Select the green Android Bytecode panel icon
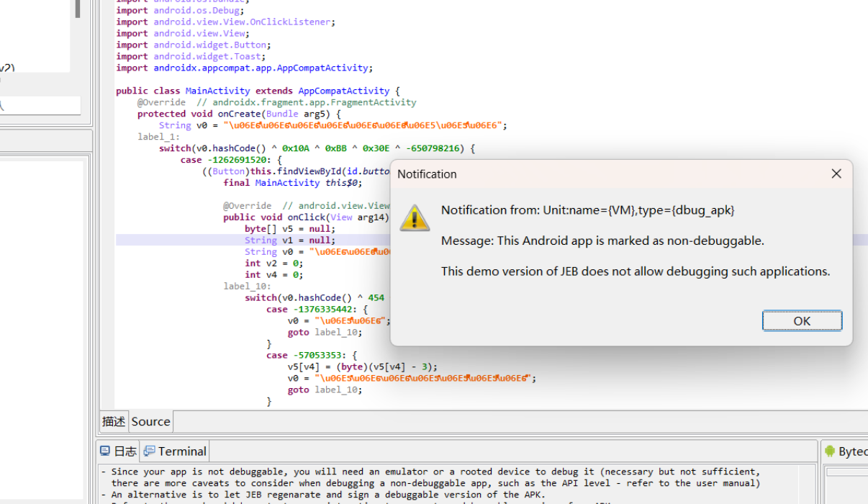 click(x=830, y=451)
